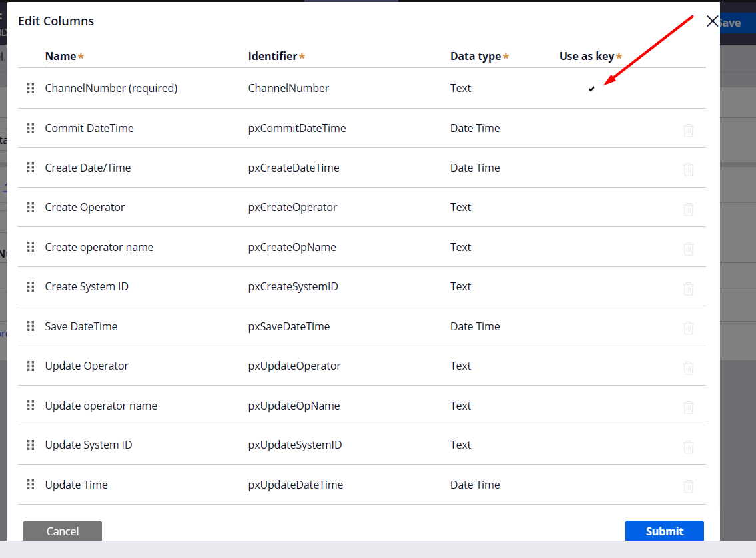This screenshot has width=756, height=558.
Task: Click the pxUpdateSystemID identifier
Action: [x=295, y=445]
